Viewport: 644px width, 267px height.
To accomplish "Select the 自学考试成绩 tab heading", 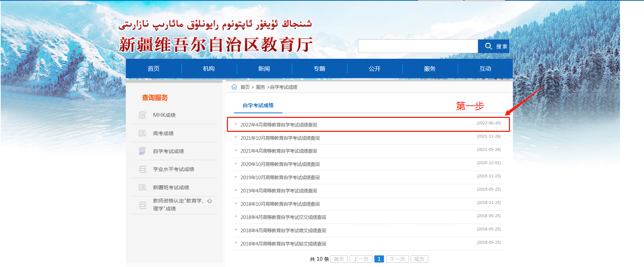I will coord(258,105).
